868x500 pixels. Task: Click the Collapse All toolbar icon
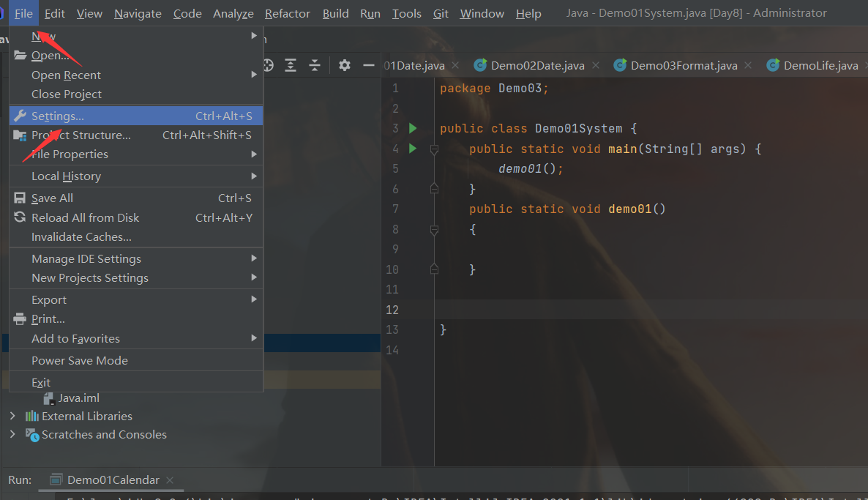click(x=315, y=65)
